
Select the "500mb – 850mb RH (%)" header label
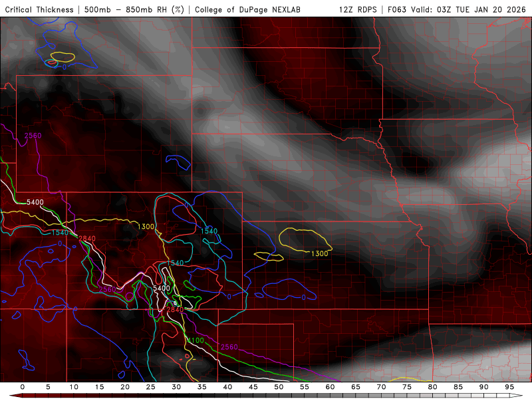134,9
